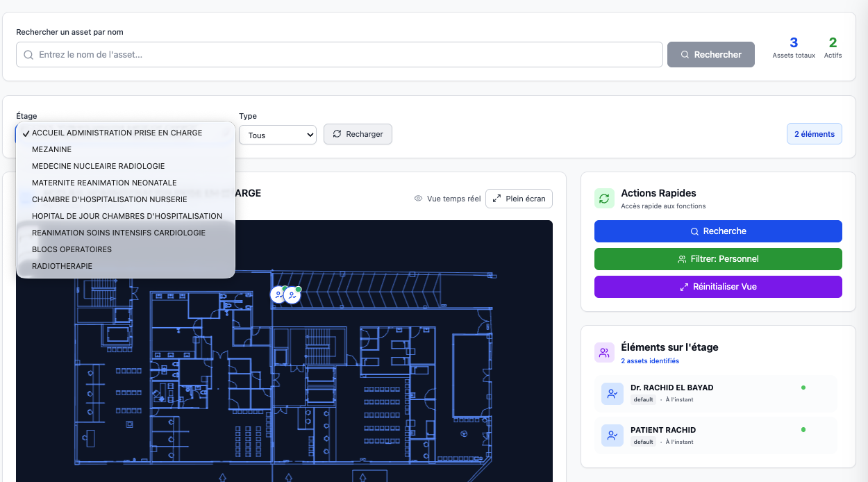The width and height of the screenshot is (868, 482).
Task: Choose BLOCS OPERATOIRES in the floor dropdown
Action: [x=72, y=249]
